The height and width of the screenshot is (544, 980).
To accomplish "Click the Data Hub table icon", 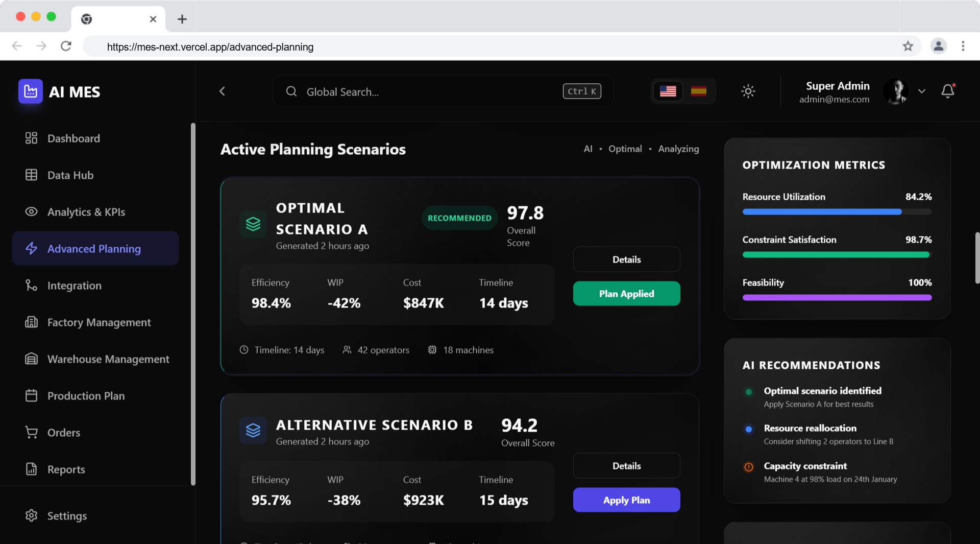I will (31, 175).
